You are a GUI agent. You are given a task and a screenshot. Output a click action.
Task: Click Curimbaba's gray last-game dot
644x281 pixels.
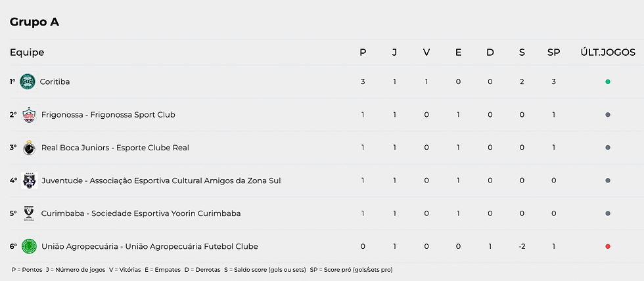608,214
